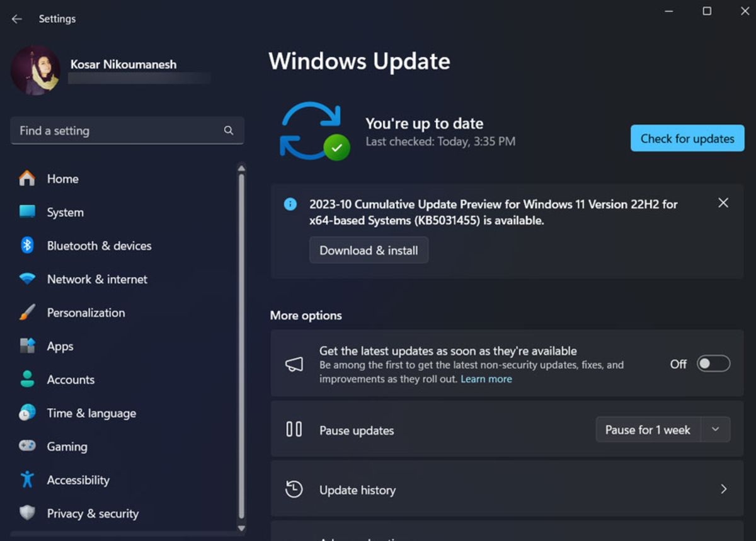The width and height of the screenshot is (756, 541).
Task: Open Privacy & security
Action: point(125,513)
